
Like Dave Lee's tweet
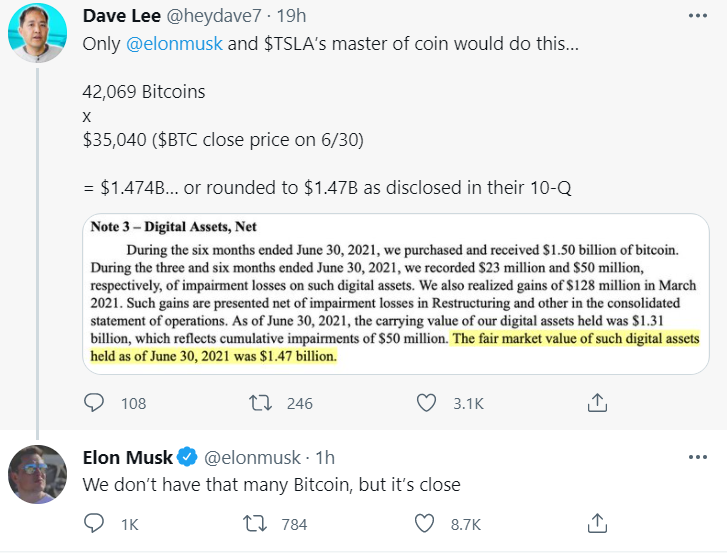(x=427, y=403)
